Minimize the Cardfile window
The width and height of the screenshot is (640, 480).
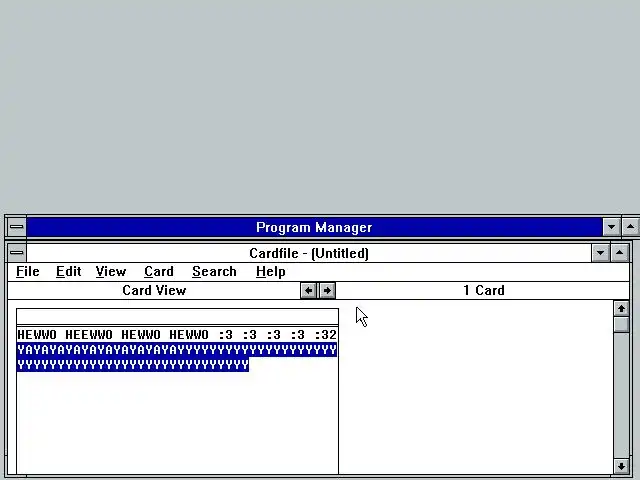tap(600, 253)
